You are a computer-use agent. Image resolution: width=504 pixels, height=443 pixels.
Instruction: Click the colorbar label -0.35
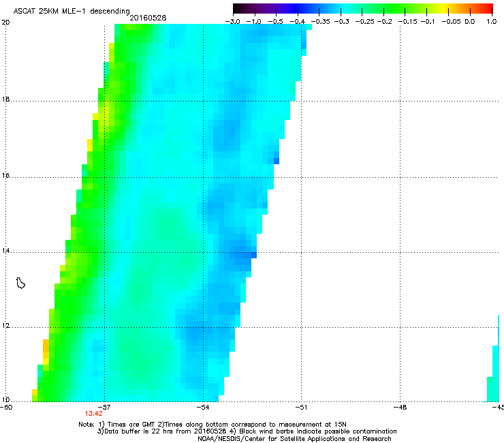321,22
